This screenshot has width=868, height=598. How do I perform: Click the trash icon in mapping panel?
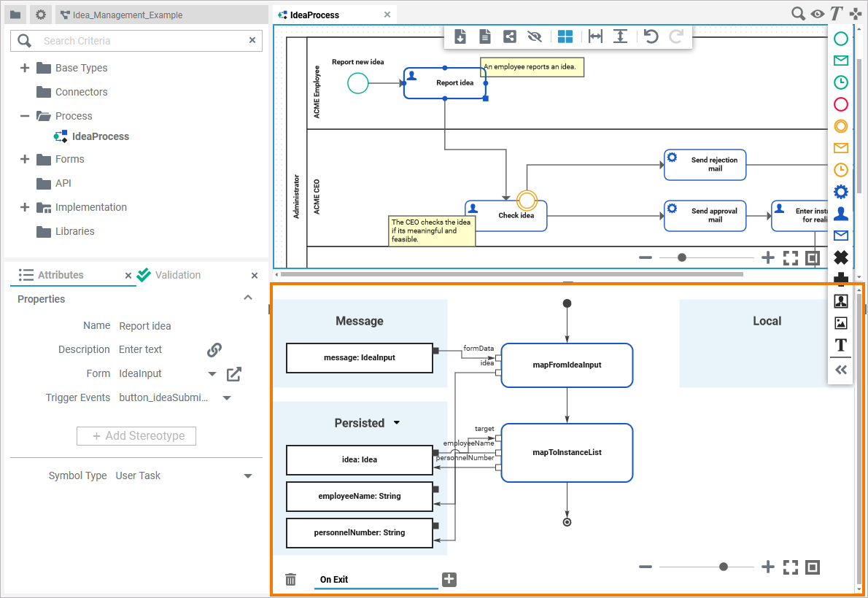click(290, 580)
